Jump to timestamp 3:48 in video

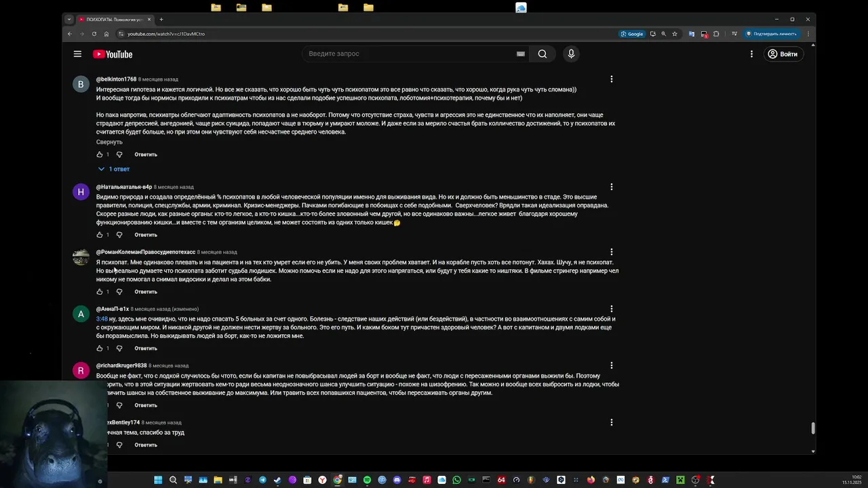pyautogui.click(x=102, y=319)
